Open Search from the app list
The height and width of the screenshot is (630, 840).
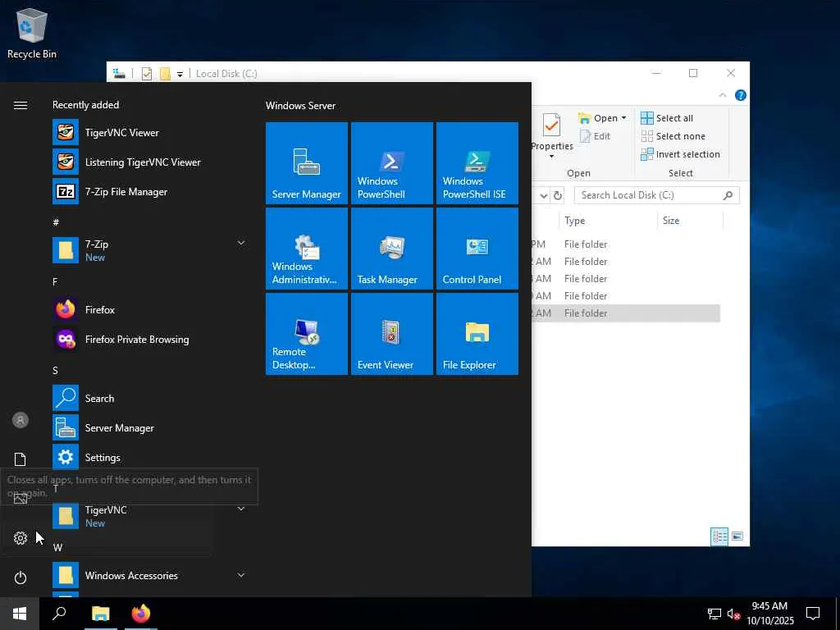(150, 398)
